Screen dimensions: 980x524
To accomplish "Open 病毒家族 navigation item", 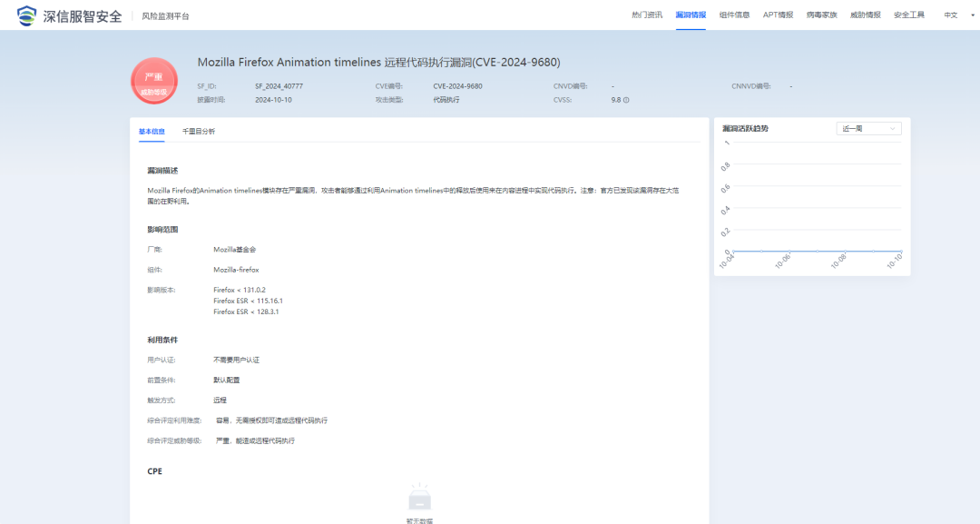I will tap(821, 15).
